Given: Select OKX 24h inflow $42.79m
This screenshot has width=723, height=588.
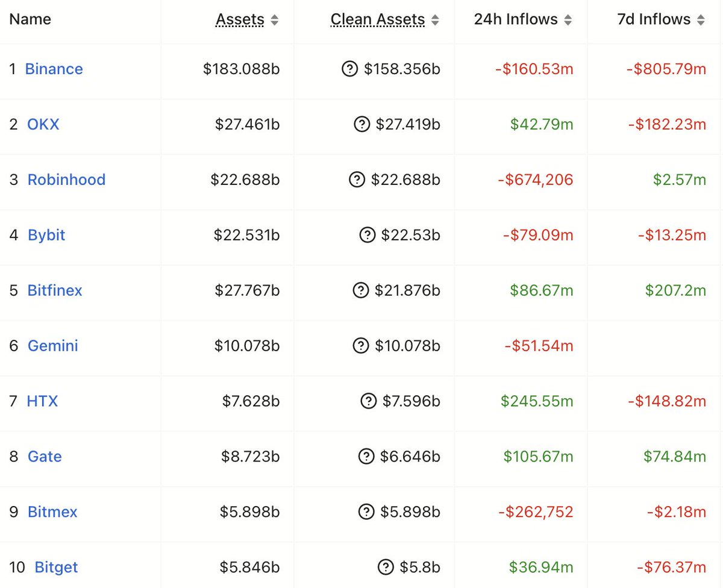Looking at the screenshot, I should click(542, 124).
